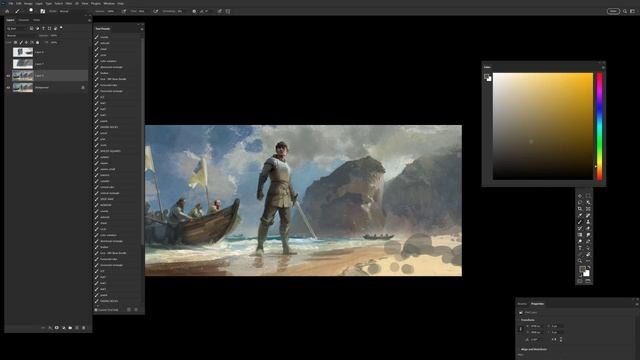Switch to the Paths tab
This screenshot has width=640, height=360.
coord(36,20)
